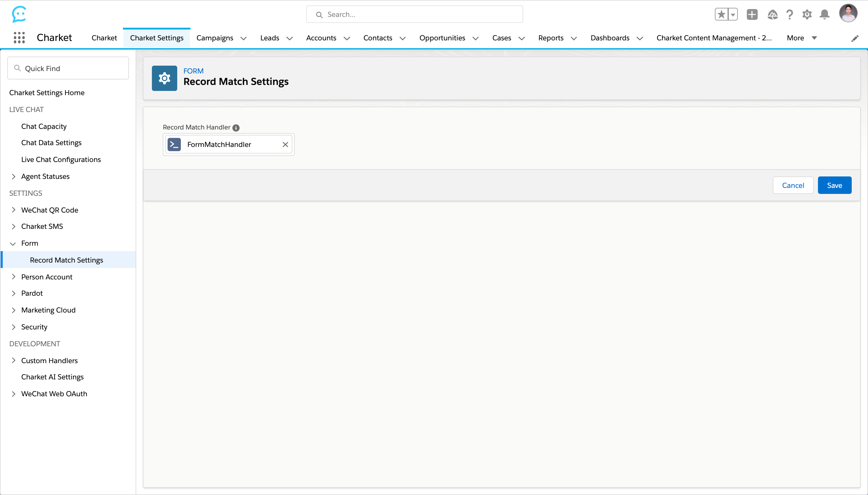Open the Setup gear icon
Screen dimensions: 868x495
pos(807,14)
